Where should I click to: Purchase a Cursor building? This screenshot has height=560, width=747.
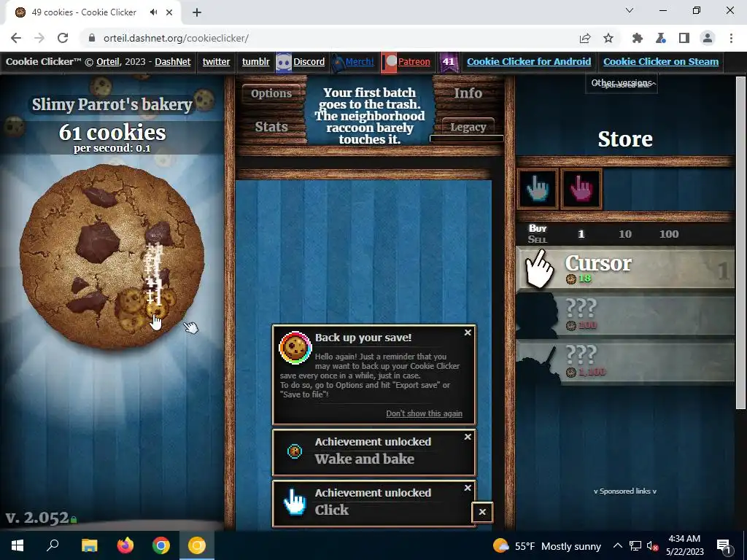point(625,268)
